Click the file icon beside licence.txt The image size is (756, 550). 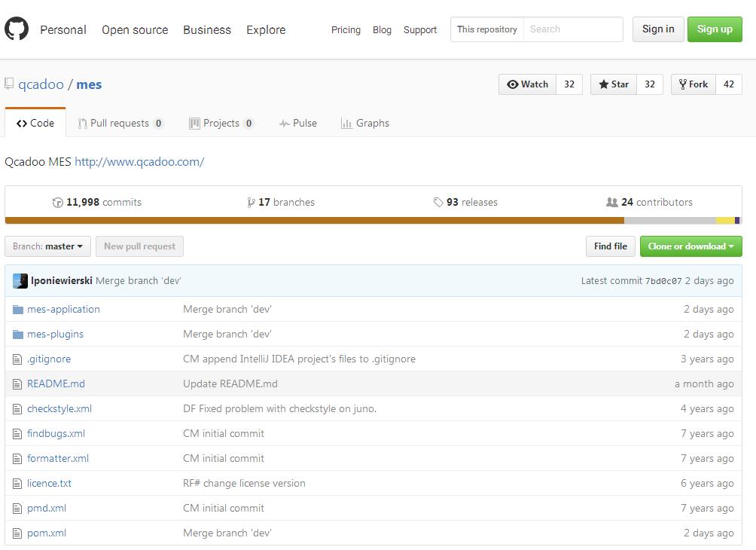[17, 484]
